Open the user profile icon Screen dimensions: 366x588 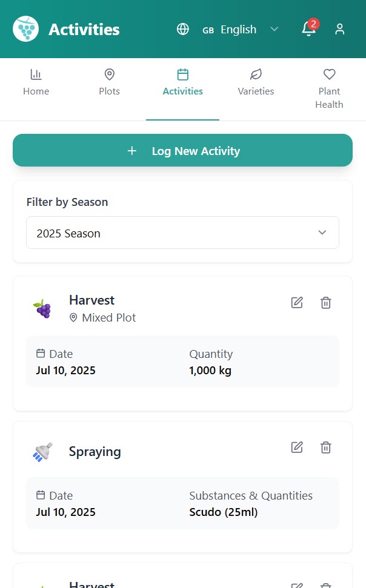[339, 28]
